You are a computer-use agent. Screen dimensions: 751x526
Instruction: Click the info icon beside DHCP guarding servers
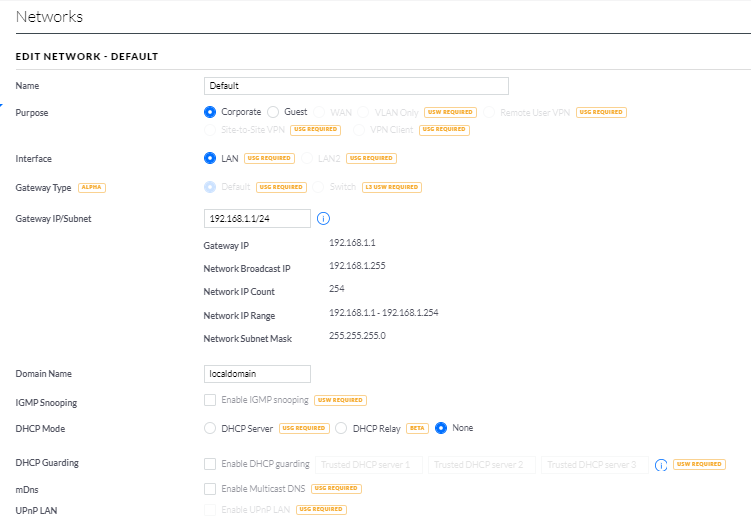point(660,465)
